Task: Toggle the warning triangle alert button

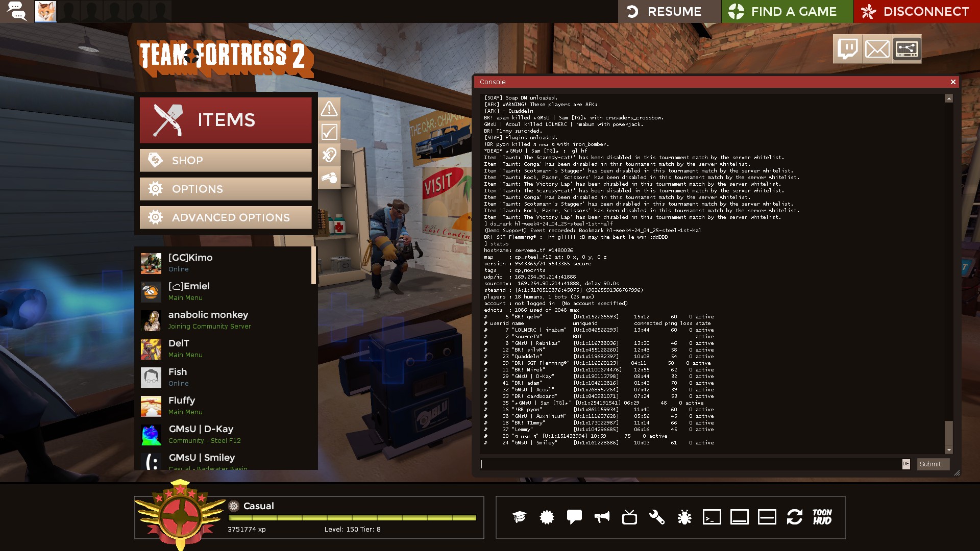Action: (329, 109)
